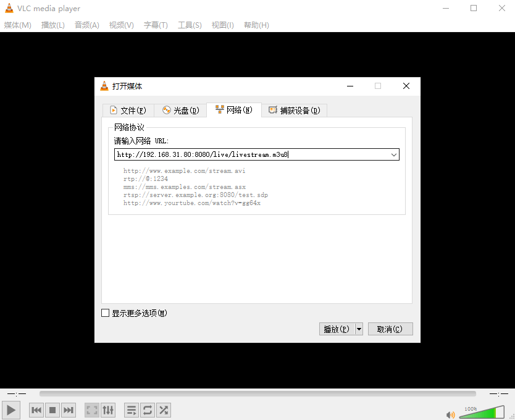Adjust the volume slider at 100%
Viewport: 515px width, 420px height.
[482, 412]
